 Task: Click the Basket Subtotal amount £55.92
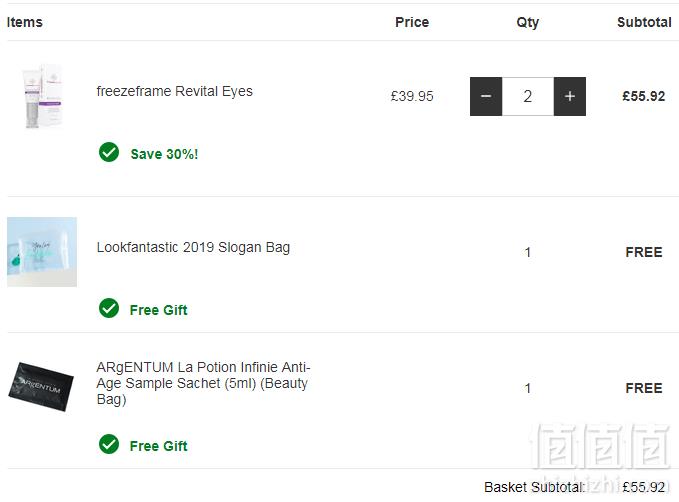pyautogui.click(x=643, y=487)
